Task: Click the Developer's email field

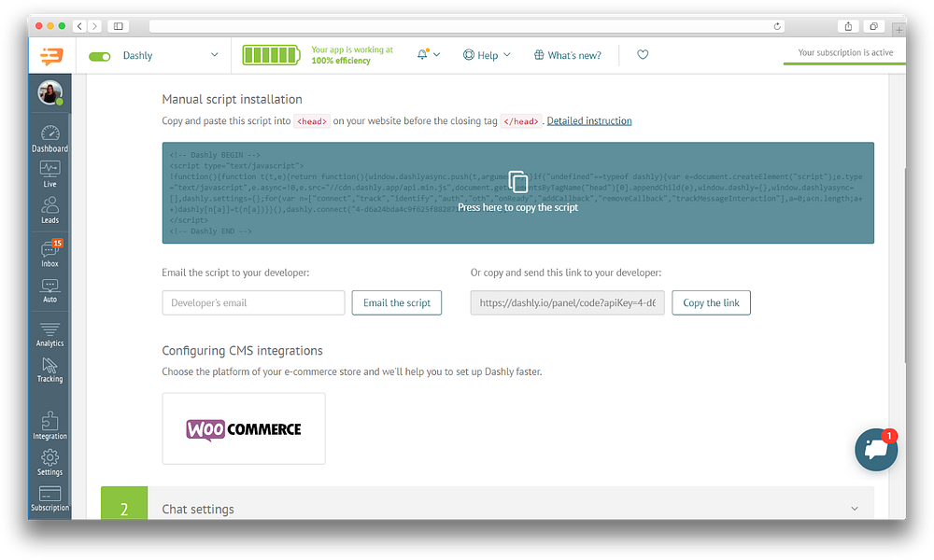Action: coord(253,303)
